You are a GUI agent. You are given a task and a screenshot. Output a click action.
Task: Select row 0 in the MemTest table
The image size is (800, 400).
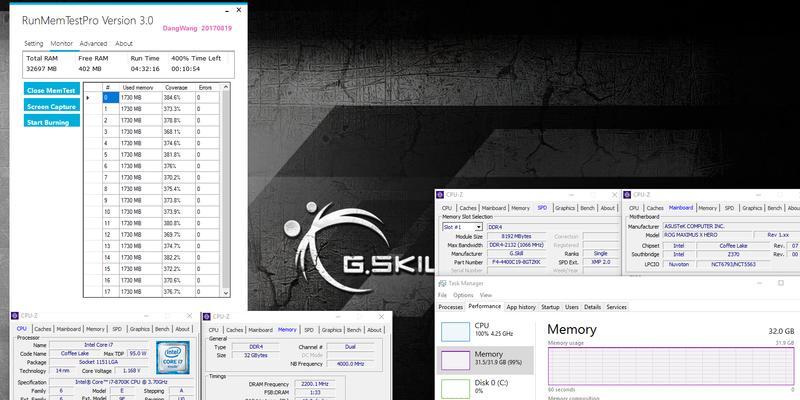152,97
